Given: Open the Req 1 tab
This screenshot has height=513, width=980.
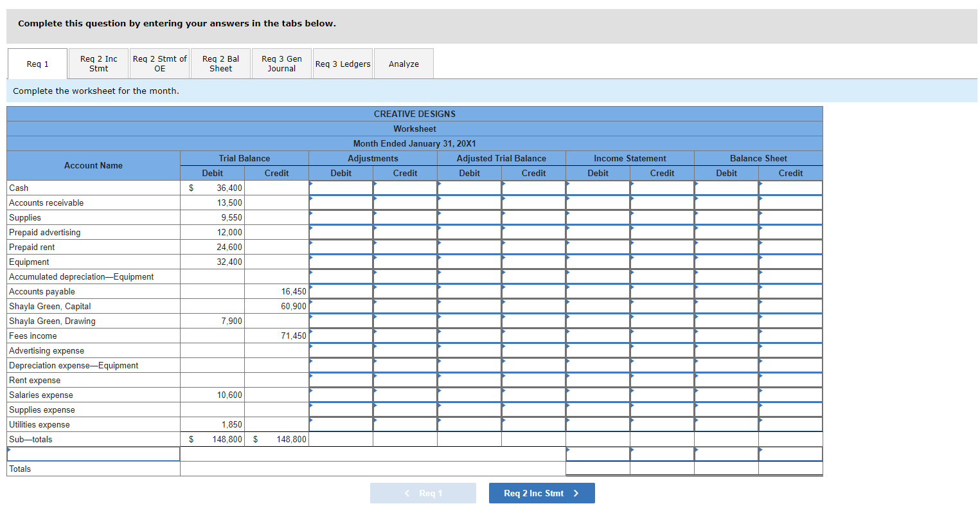Looking at the screenshot, I should pos(37,64).
